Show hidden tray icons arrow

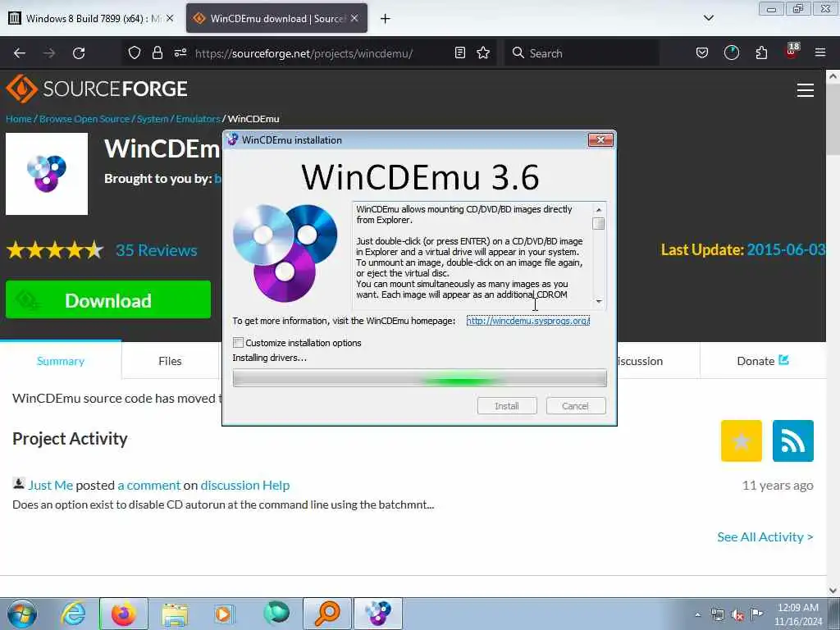pos(697,614)
